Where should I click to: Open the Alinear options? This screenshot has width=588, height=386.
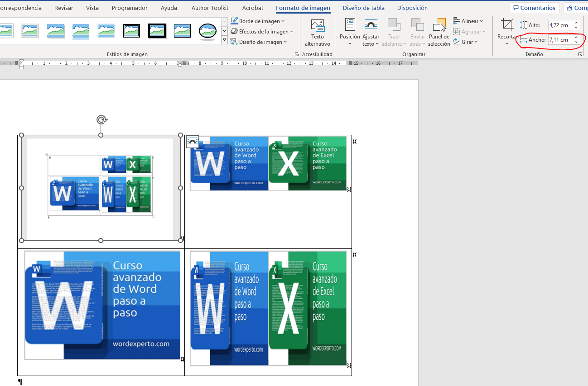point(470,21)
